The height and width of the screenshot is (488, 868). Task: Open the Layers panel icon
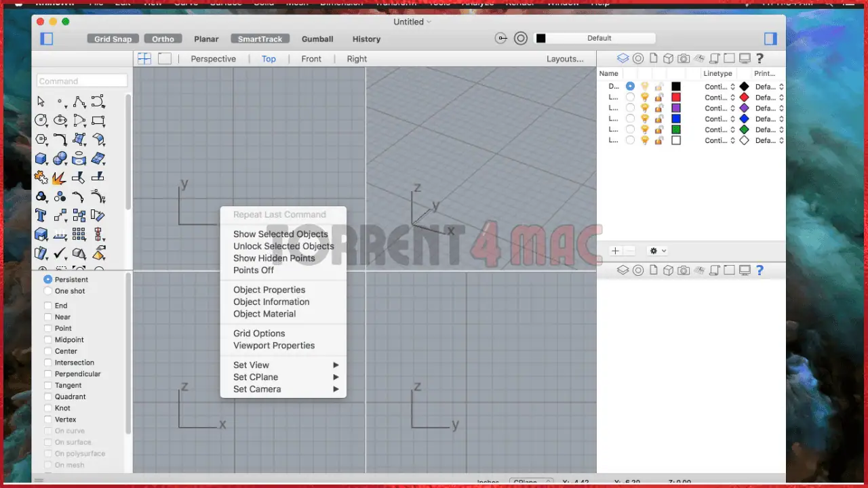coord(623,58)
